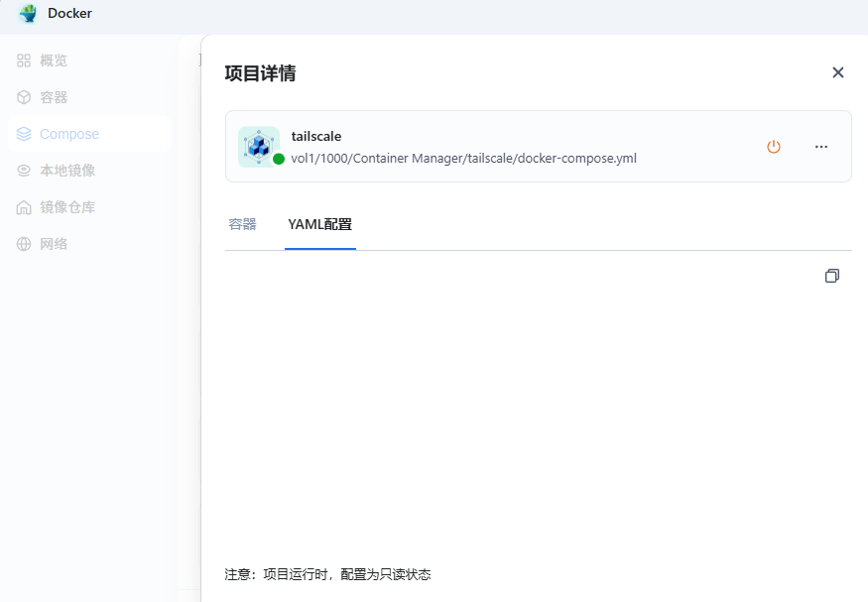868x602 pixels.
Task: Click the green running status dot
Action: [x=279, y=159]
